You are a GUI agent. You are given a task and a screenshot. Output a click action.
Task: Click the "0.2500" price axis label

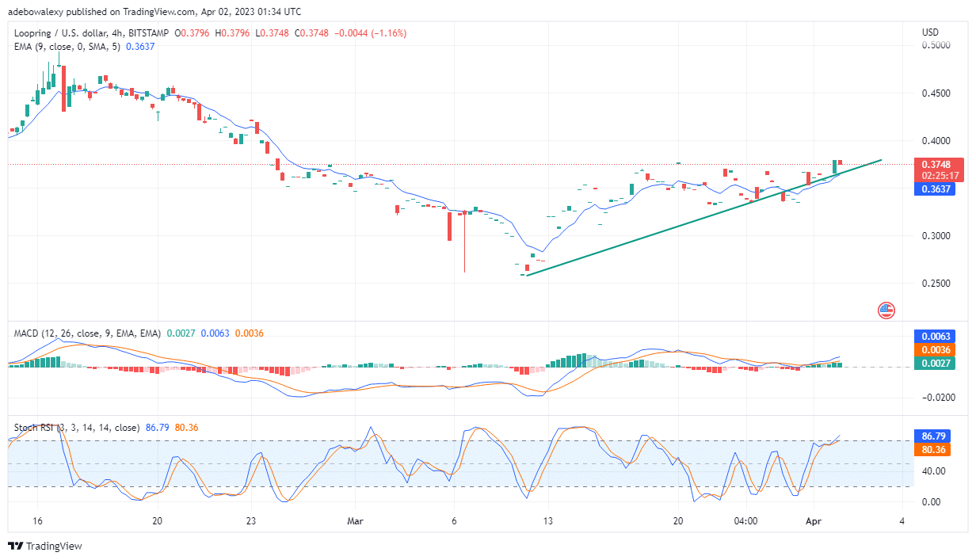[x=936, y=284]
